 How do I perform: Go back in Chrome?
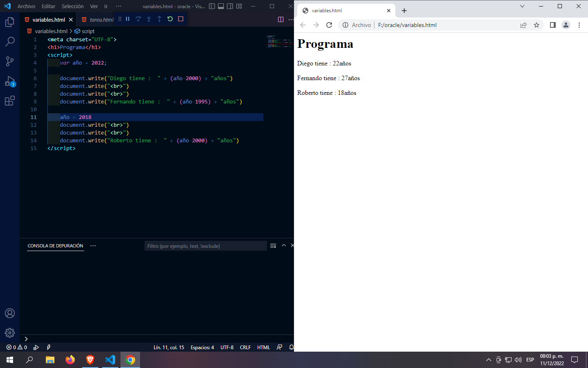coord(303,25)
